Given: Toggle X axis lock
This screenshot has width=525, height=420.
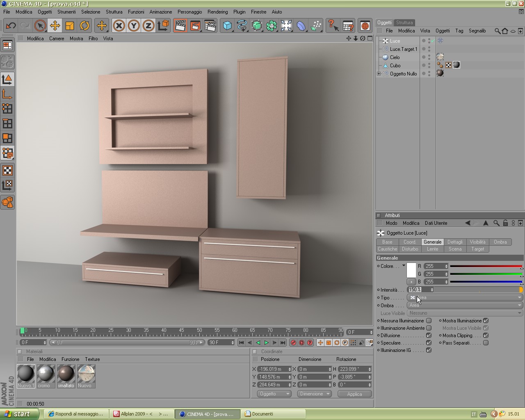Looking at the screenshot, I should click(119, 26).
